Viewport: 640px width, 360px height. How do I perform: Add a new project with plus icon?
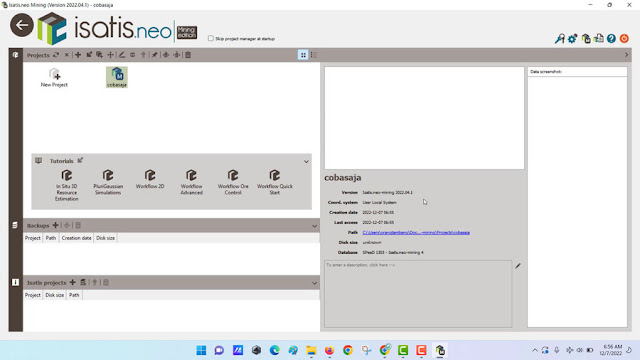(x=78, y=55)
